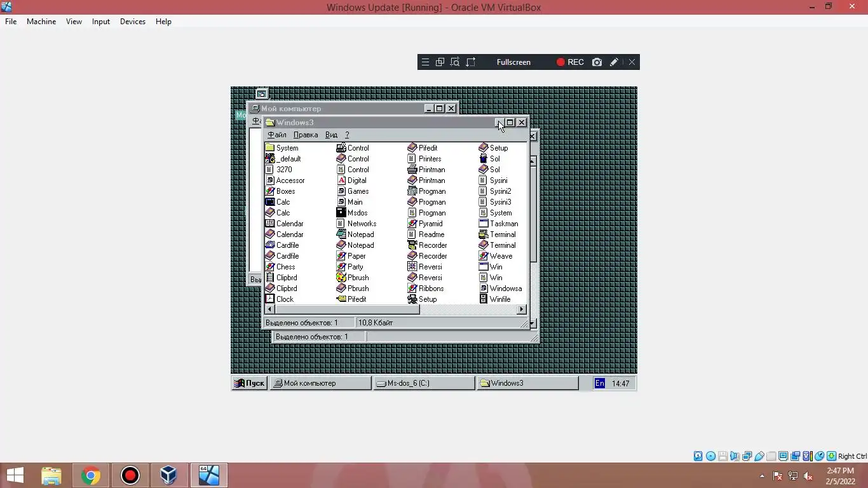Select the Sysini2 file
The height and width of the screenshot is (488, 868).
click(495, 191)
